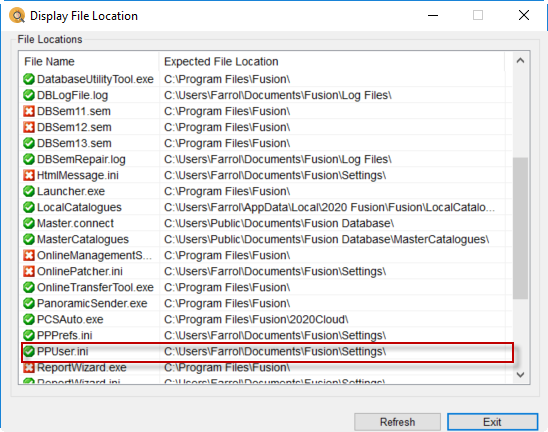Click green check icon beside DatabaseUtilityTool.exe
This screenshot has width=548, height=432.
(29, 79)
